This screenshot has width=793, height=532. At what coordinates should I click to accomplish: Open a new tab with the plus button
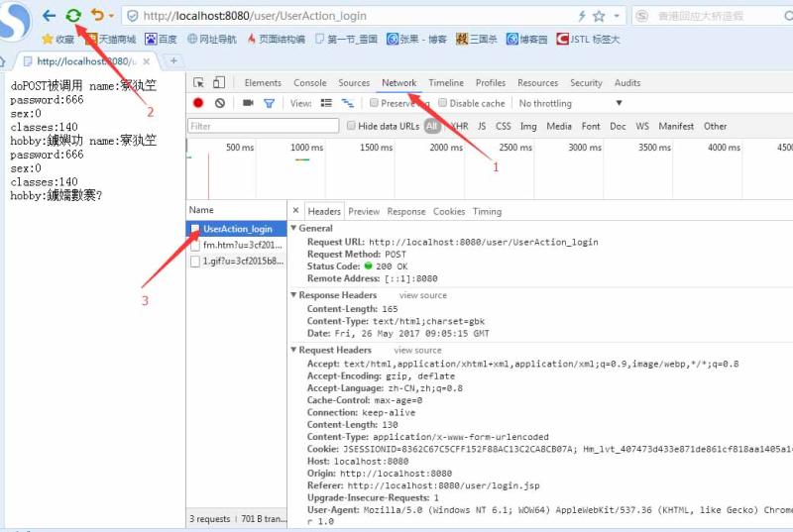(173, 60)
